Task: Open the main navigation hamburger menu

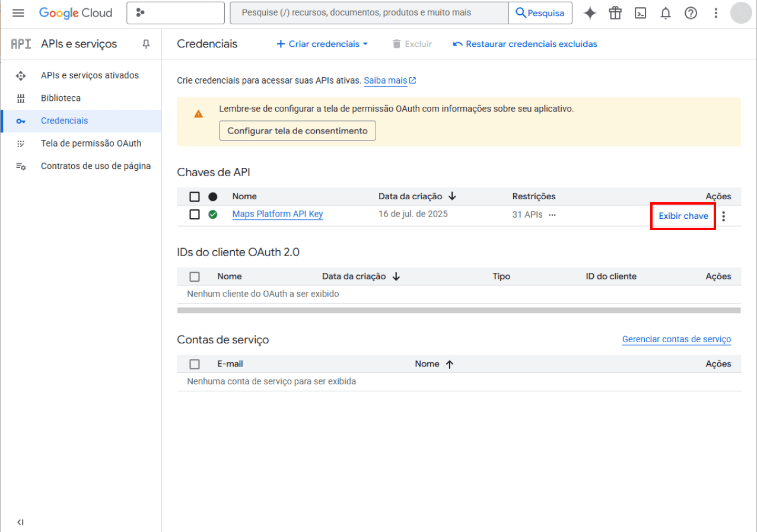Action: [18, 13]
